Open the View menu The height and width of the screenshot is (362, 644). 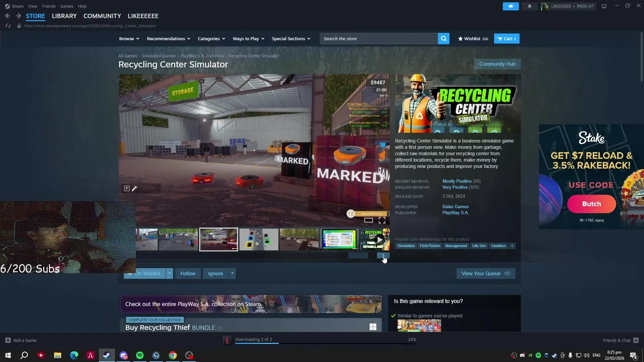[33, 6]
